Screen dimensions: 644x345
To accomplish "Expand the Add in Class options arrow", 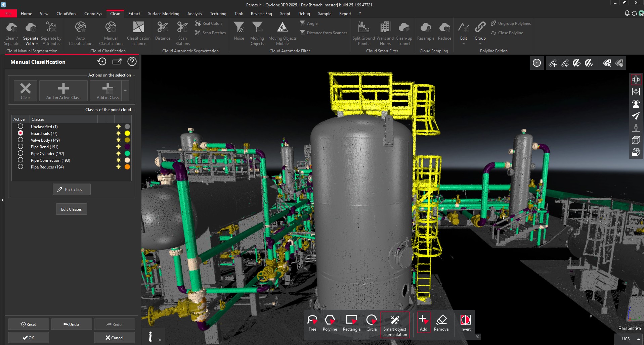I will point(125,91).
